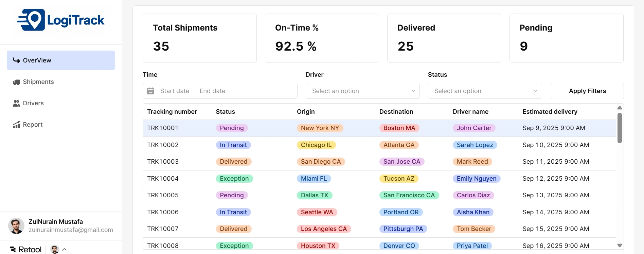The image size is (644, 254).
Task: Click the Shipments truck icon
Action: pos(16,82)
